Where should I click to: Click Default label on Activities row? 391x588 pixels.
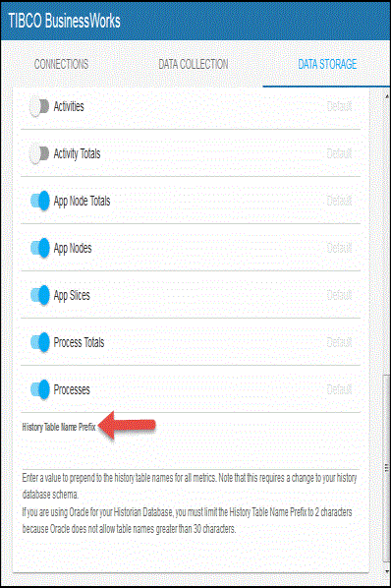[339, 106]
